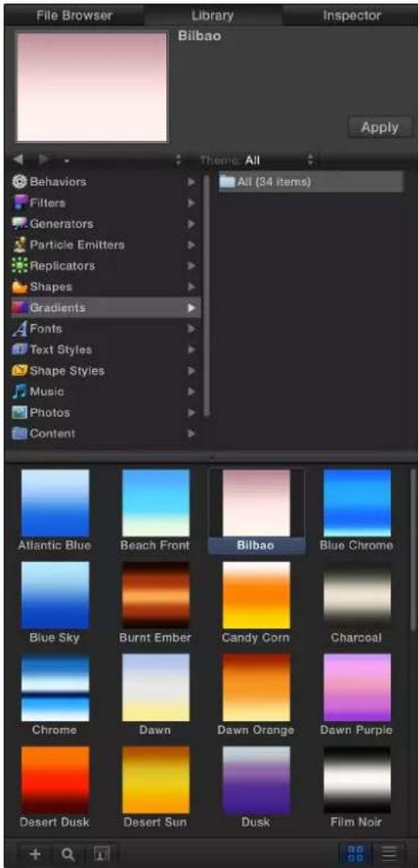
Task: Click the Behaviors gear icon
Action: point(21,182)
